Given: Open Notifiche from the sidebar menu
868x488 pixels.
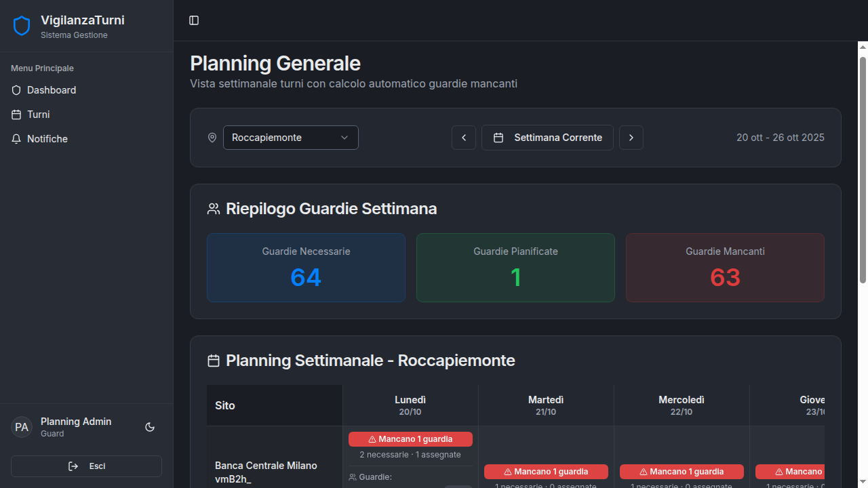Looking at the screenshot, I should click(x=47, y=139).
